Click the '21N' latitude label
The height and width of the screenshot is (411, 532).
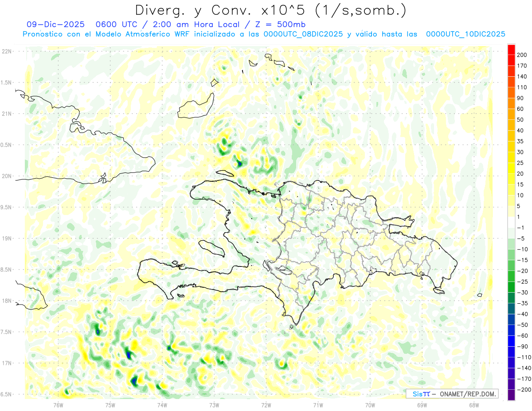[x=7, y=114]
